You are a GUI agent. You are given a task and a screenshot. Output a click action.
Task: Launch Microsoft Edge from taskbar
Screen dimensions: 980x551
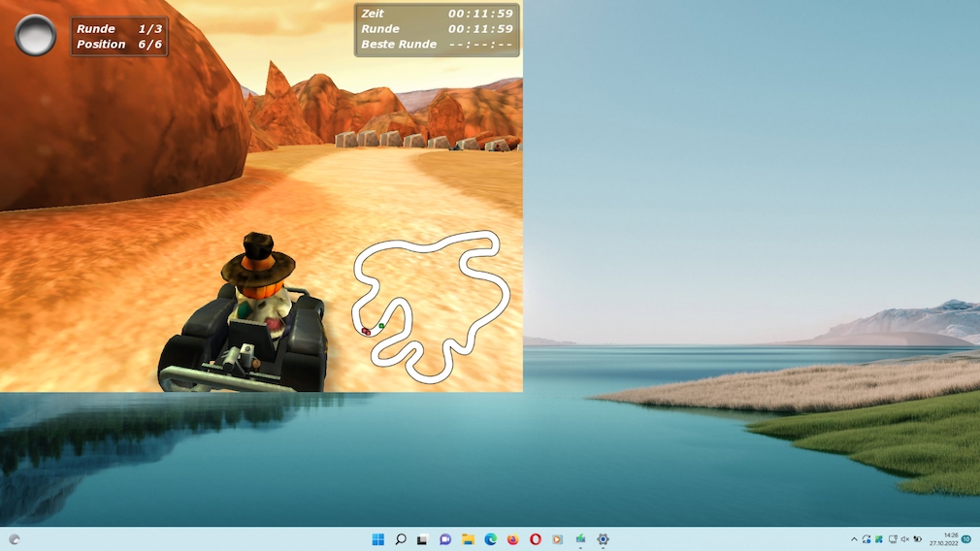(x=490, y=539)
